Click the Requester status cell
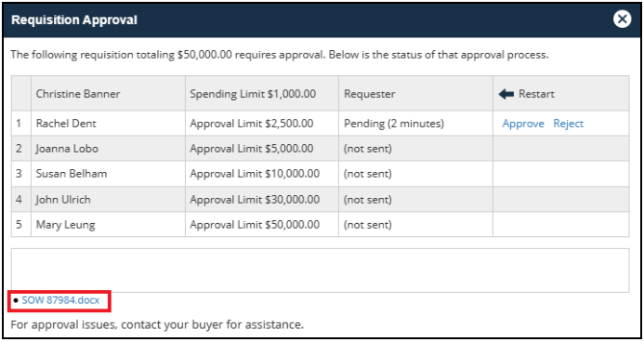644x342 pixels. pyautogui.click(x=415, y=94)
